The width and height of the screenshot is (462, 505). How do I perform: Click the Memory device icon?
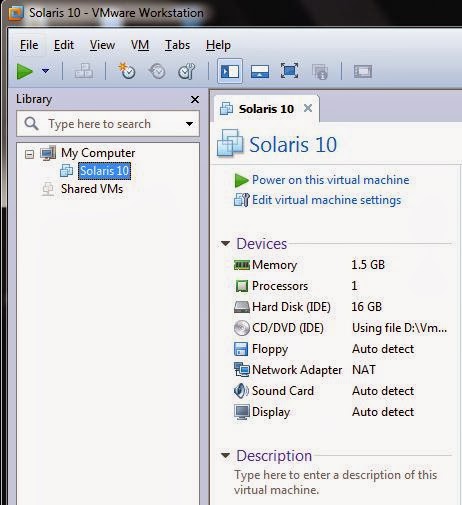click(242, 265)
